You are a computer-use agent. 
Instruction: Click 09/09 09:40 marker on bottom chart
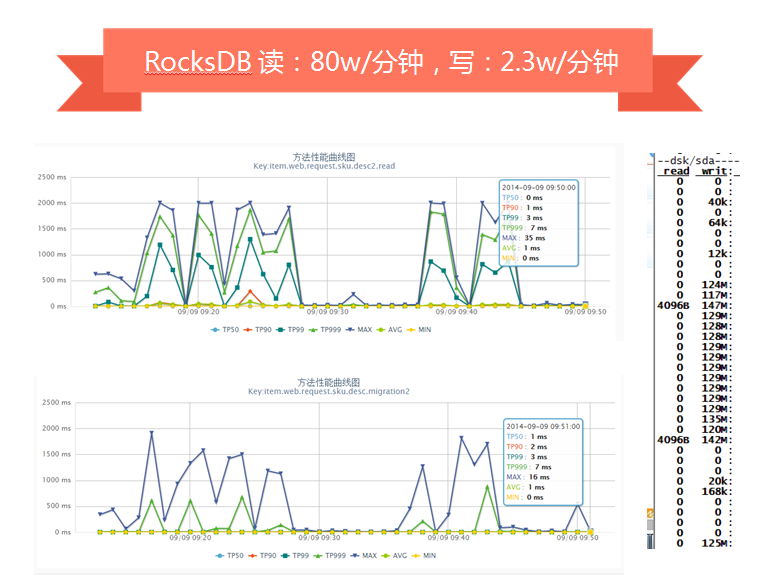tap(449, 538)
